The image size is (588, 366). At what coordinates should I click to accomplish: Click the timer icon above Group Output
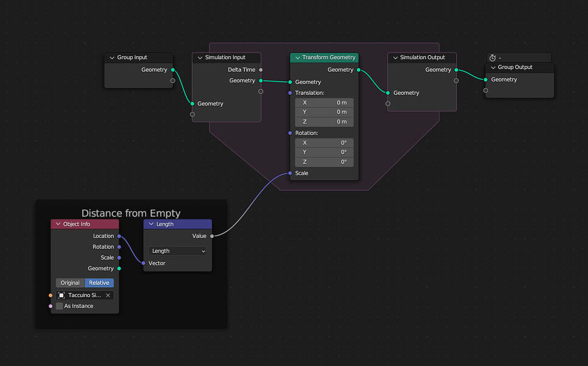tap(492, 58)
